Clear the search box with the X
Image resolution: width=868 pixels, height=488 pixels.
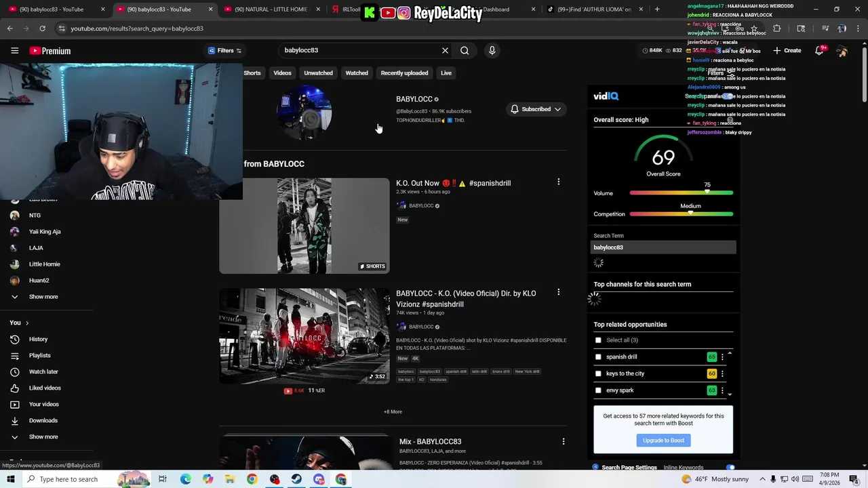445,50
